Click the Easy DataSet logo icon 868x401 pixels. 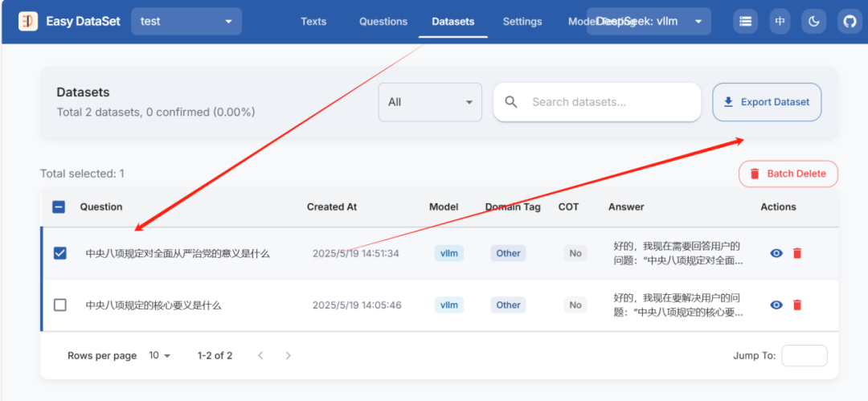28,22
